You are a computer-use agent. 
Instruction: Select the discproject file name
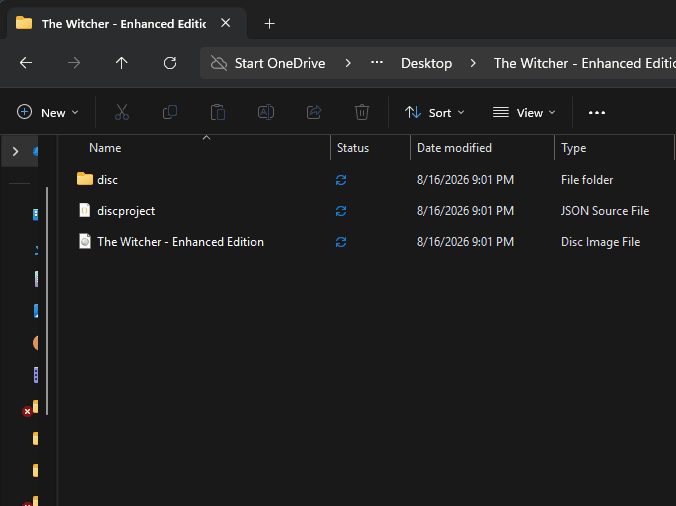(x=126, y=211)
